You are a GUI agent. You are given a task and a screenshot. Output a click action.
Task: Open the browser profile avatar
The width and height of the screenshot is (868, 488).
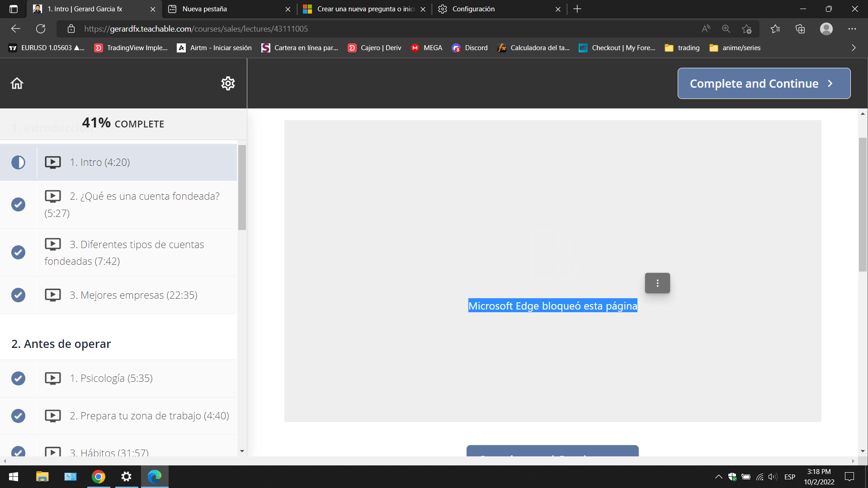tap(826, 29)
